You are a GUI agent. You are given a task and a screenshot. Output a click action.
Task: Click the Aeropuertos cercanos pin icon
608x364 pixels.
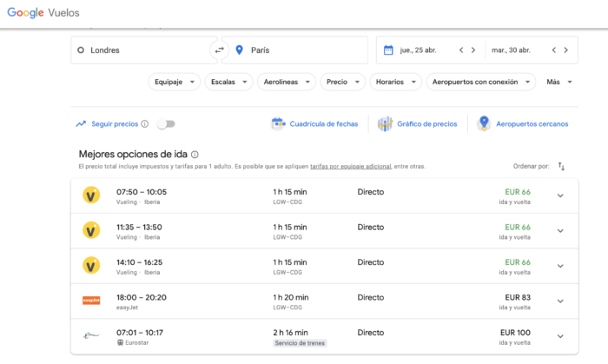click(484, 123)
